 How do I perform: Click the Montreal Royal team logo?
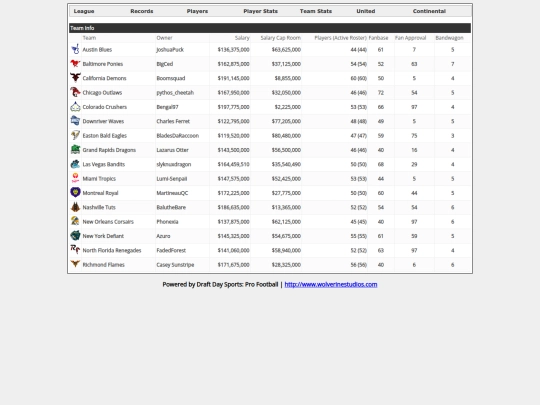coord(75,193)
